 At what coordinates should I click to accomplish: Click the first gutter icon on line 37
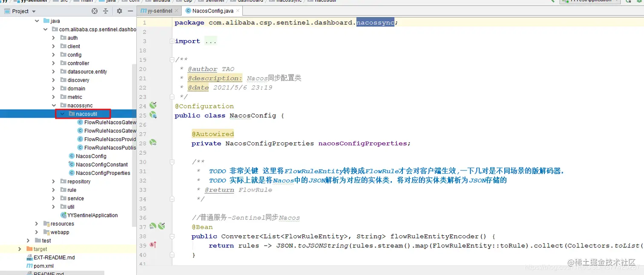click(152, 226)
